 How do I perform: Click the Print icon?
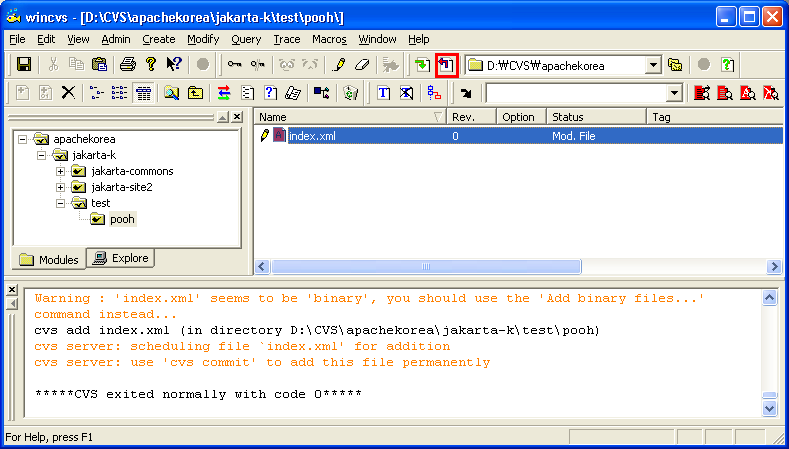[x=128, y=65]
